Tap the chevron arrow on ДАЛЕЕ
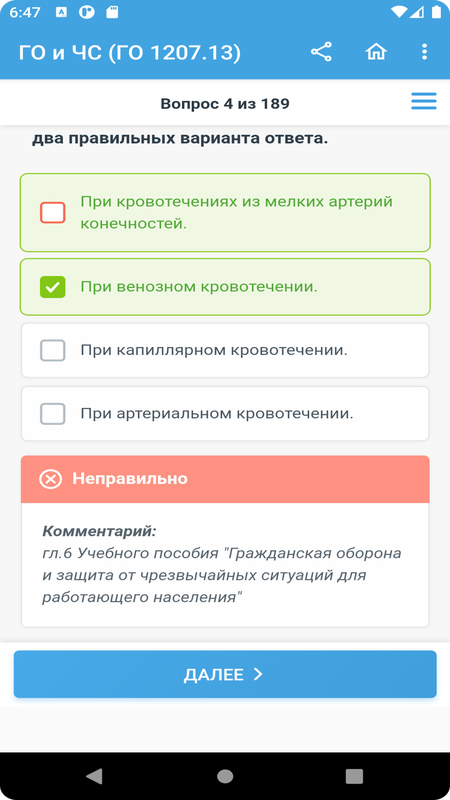 pyautogui.click(x=258, y=674)
